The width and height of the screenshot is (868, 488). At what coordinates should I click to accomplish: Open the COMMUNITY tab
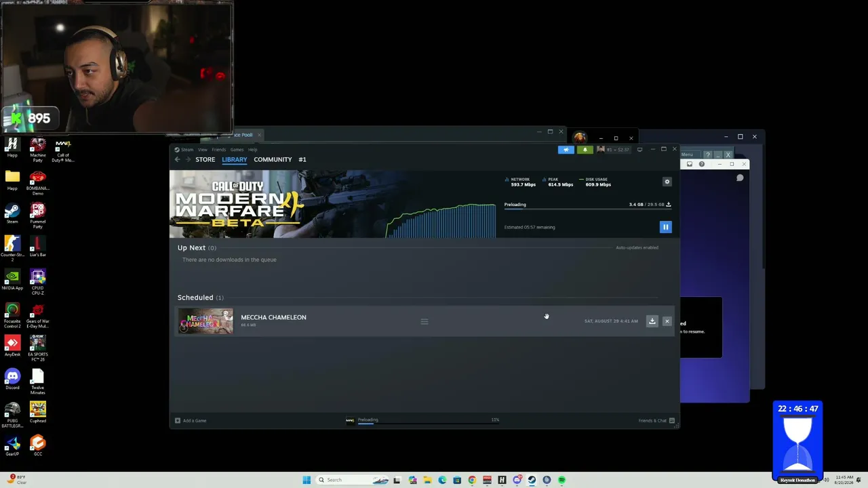tap(273, 159)
